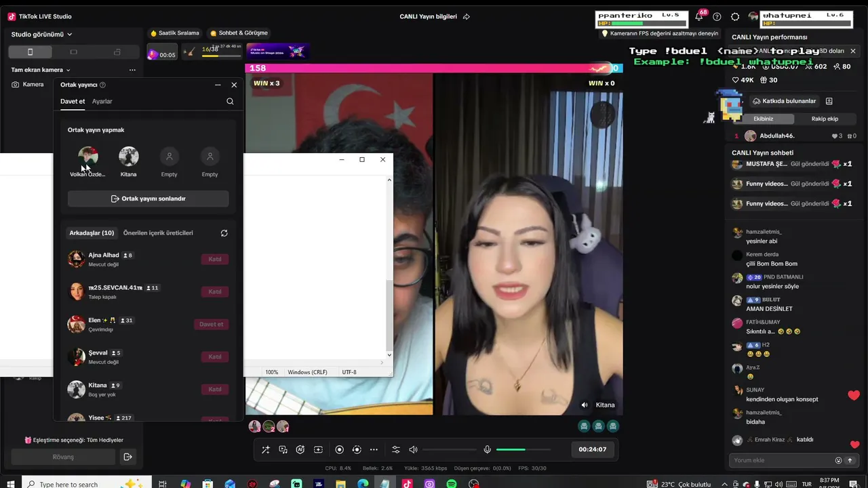Screen dimensions: 868x488
Task: Open scene more options dots
Action: pyautogui.click(x=132, y=70)
